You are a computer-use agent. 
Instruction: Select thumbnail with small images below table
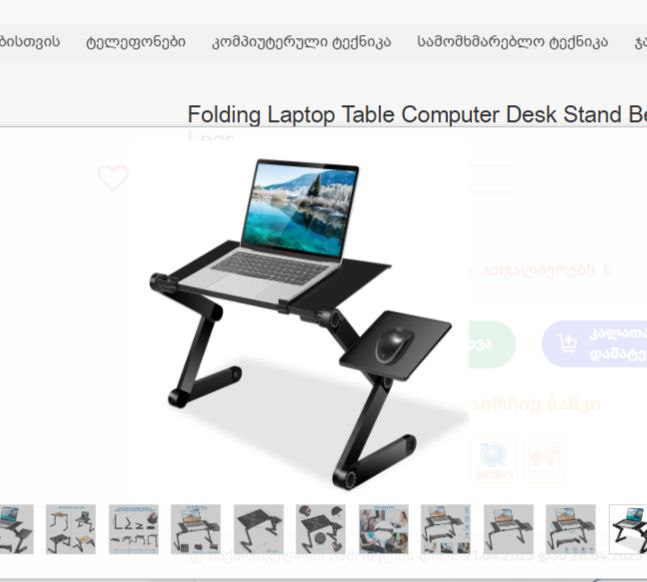[446, 529]
